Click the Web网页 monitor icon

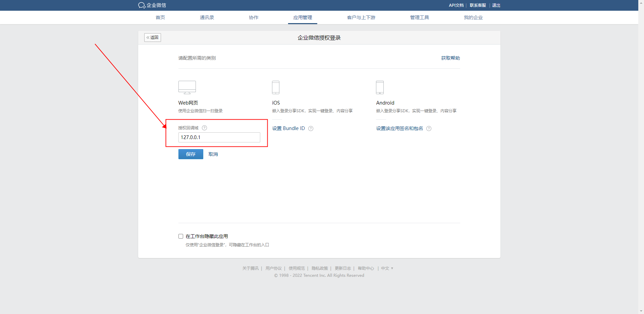tap(187, 87)
